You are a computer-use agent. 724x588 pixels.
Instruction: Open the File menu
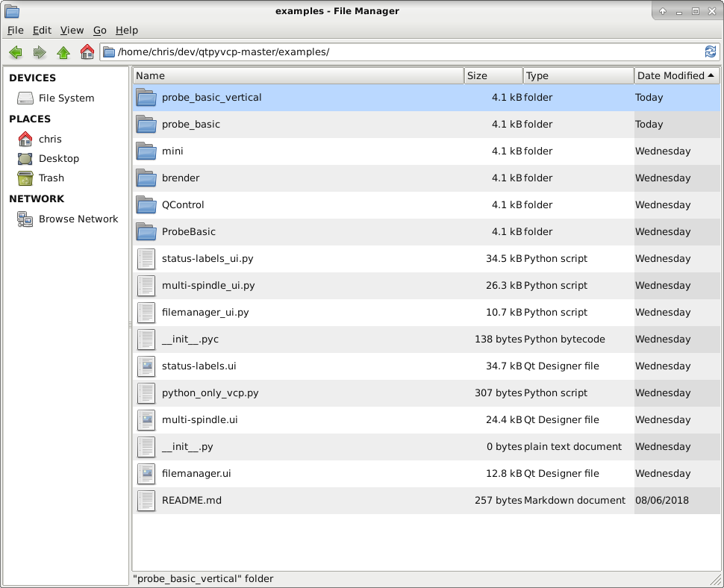[15, 31]
